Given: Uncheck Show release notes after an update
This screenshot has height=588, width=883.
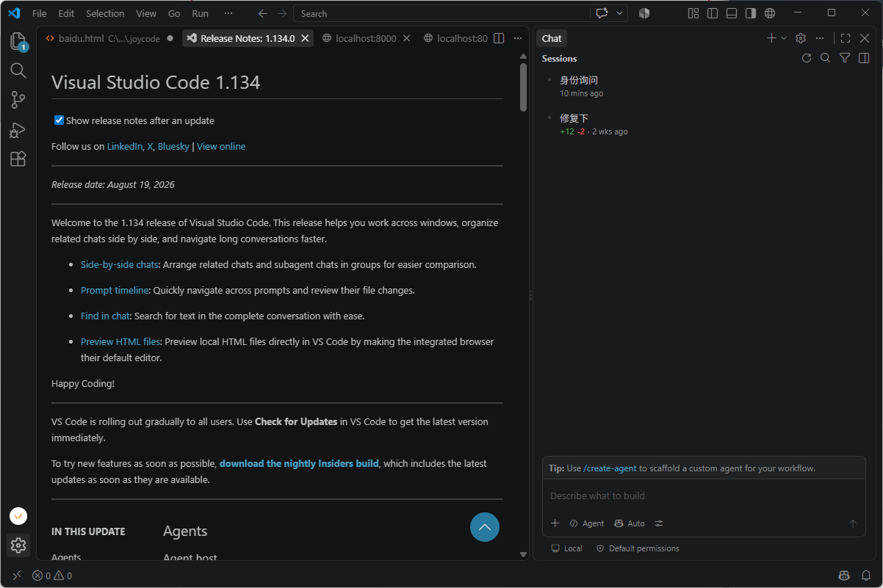Looking at the screenshot, I should (x=60, y=120).
